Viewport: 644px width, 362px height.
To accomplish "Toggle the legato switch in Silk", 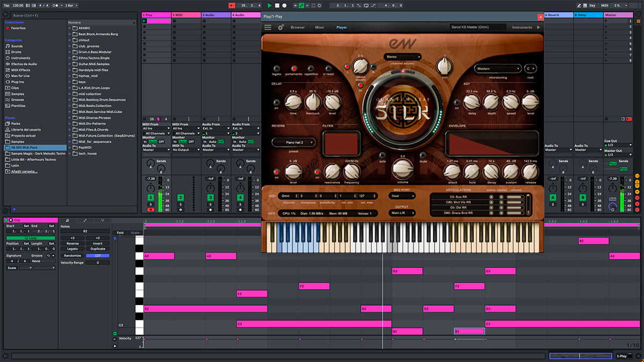I will (x=276, y=69).
